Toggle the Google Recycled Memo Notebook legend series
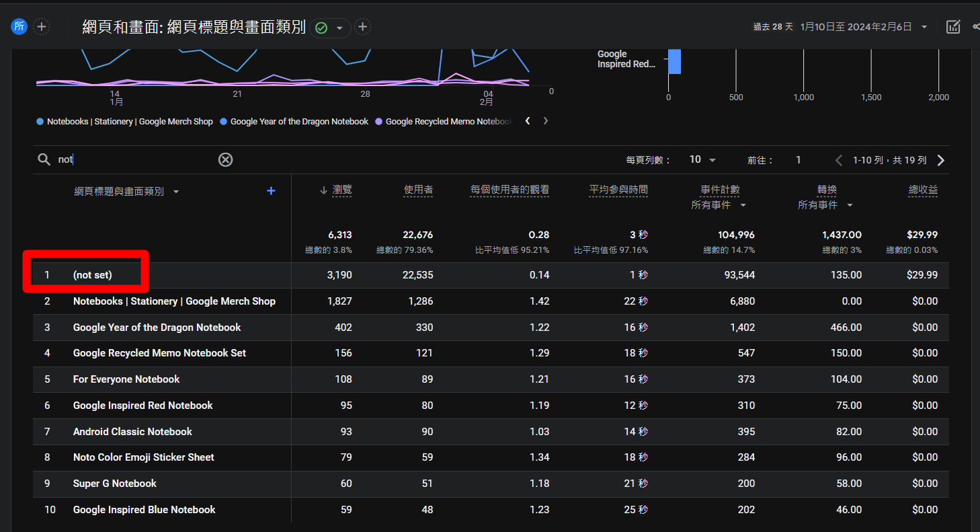The width and height of the screenshot is (980, 532). (x=444, y=122)
